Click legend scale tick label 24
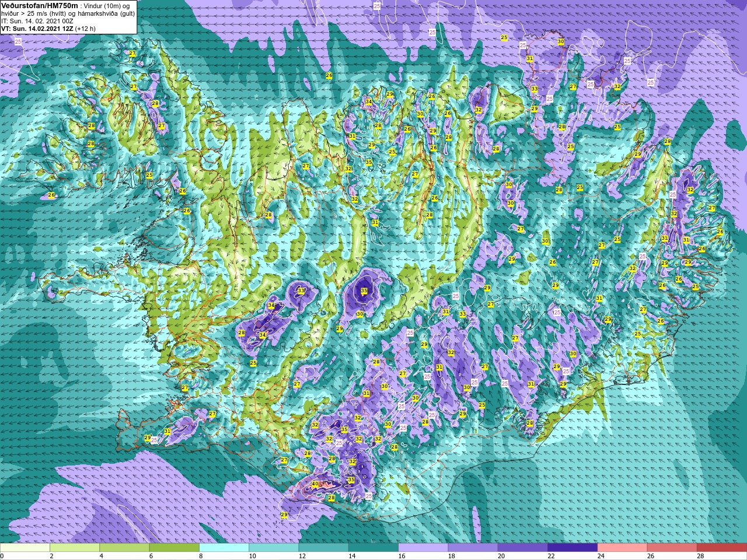Screen dimensions: 747x560 point(601,556)
